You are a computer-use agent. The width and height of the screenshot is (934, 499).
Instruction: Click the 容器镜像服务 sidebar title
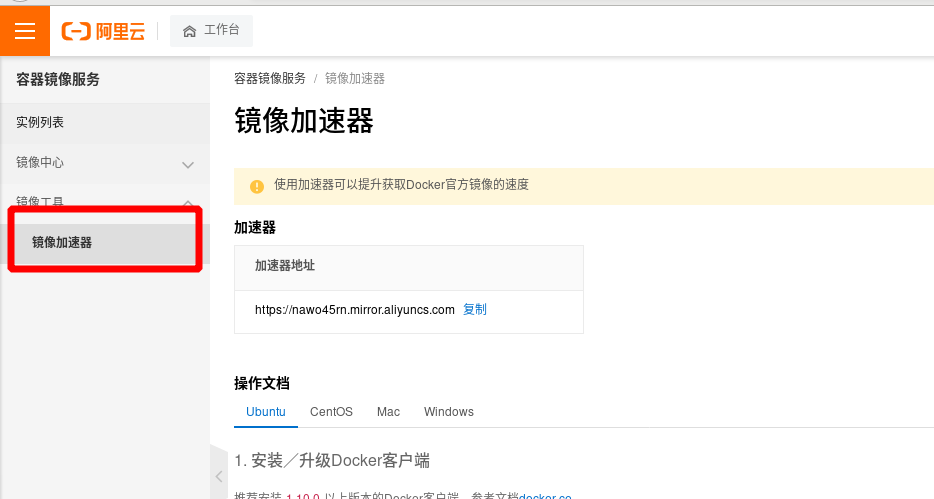pyautogui.click(x=58, y=80)
